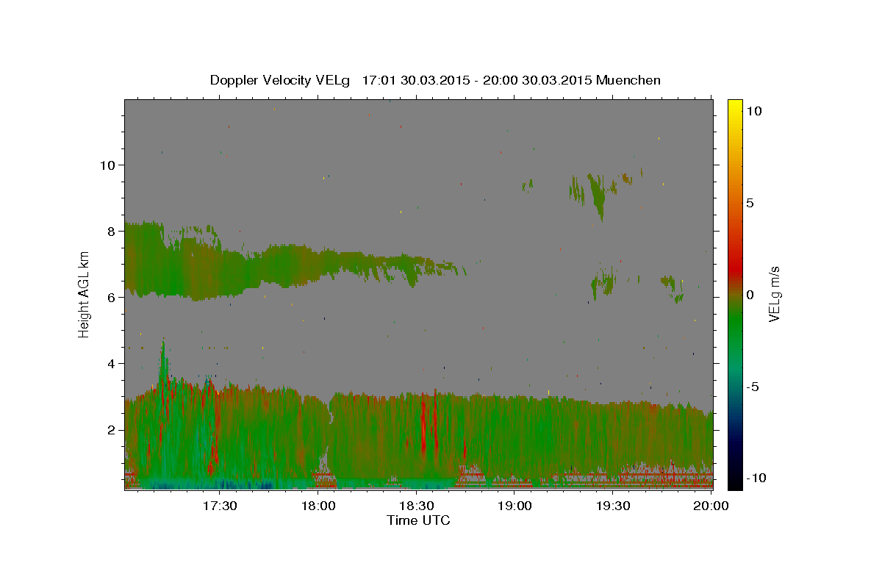This screenshot has height=588, width=882.
Task: Click the 19:30 time tick label
Action: click(613, 506)
